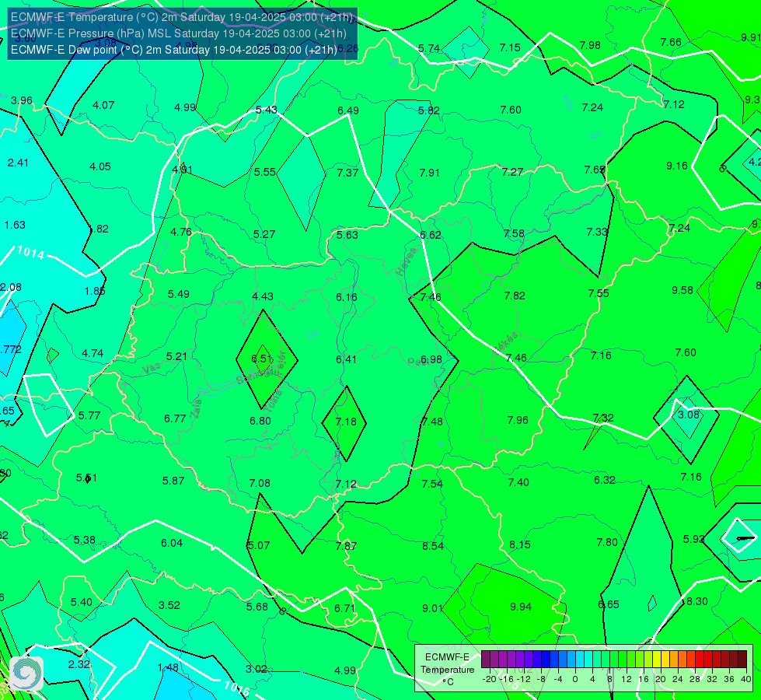Click the 6.71 value on the map
Viewport: 761px width, 700px height.
(x=345, y=608)
